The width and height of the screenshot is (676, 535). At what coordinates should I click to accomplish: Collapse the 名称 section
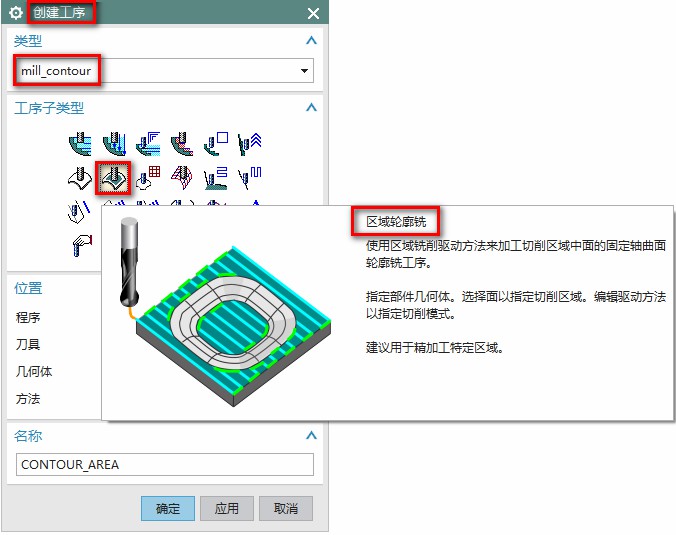311,435
